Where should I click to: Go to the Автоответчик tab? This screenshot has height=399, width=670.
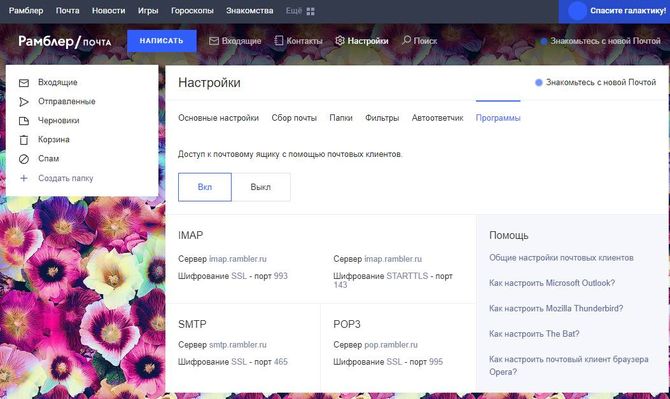pos(438,118)
